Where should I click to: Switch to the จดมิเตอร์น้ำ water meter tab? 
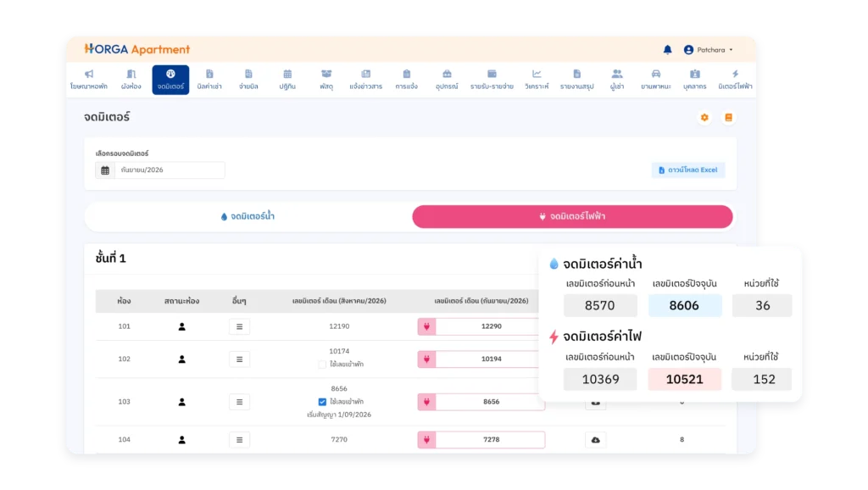(248, 216)
